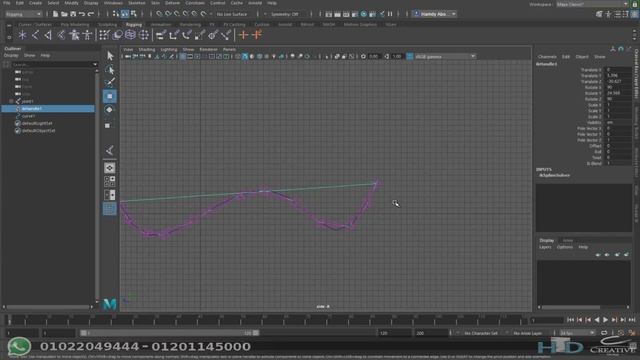Open the Outliner search filter dropdown arrow
The width and height of the screenshot is (640, 360).
coord(95,64)
